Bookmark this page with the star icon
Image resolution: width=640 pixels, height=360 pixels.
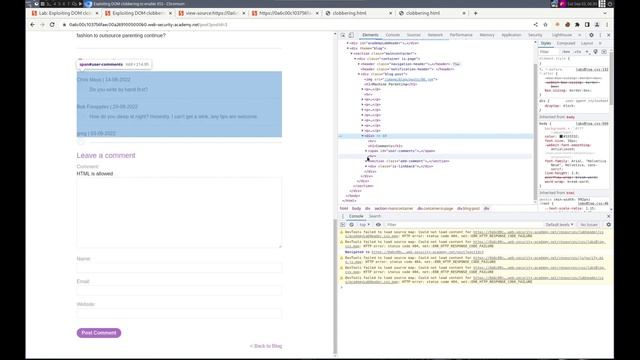tap(545, 24)
